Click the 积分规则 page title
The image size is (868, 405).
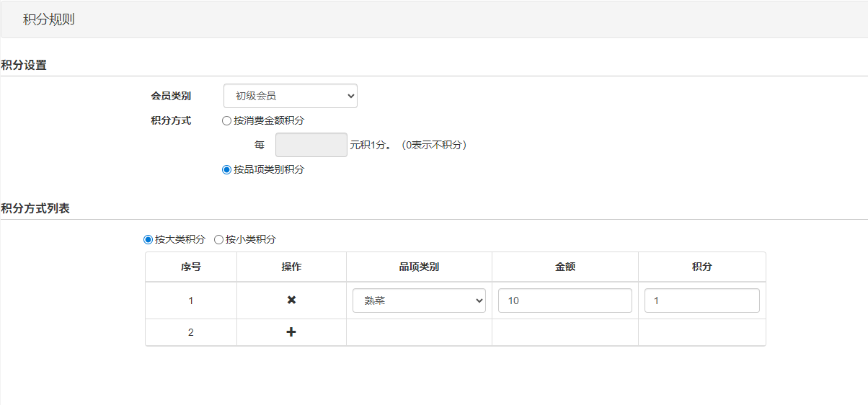tap(48, 19)
